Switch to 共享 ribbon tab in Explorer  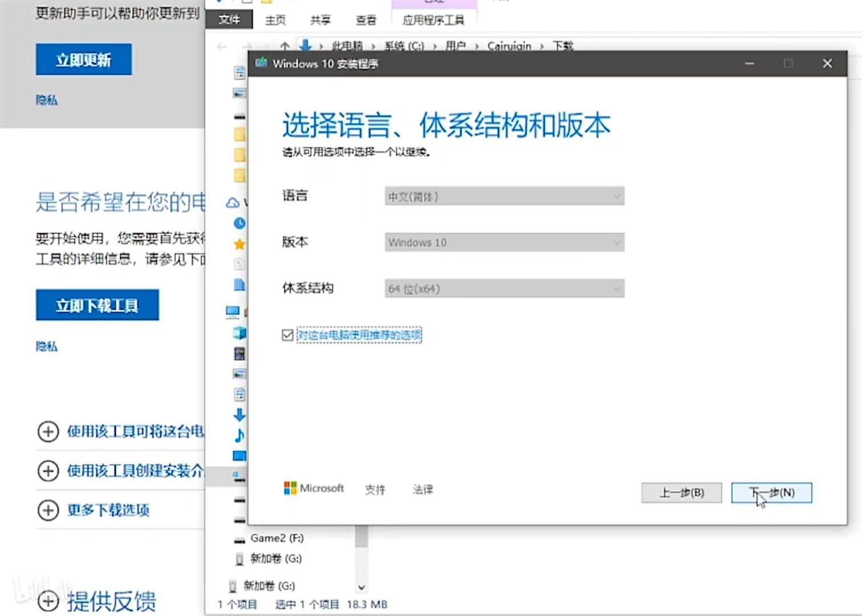tap(320, 21)
